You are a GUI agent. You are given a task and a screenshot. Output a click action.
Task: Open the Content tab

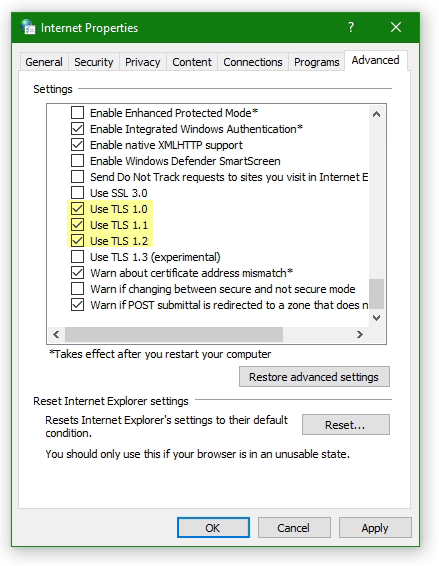click(192, 62)
